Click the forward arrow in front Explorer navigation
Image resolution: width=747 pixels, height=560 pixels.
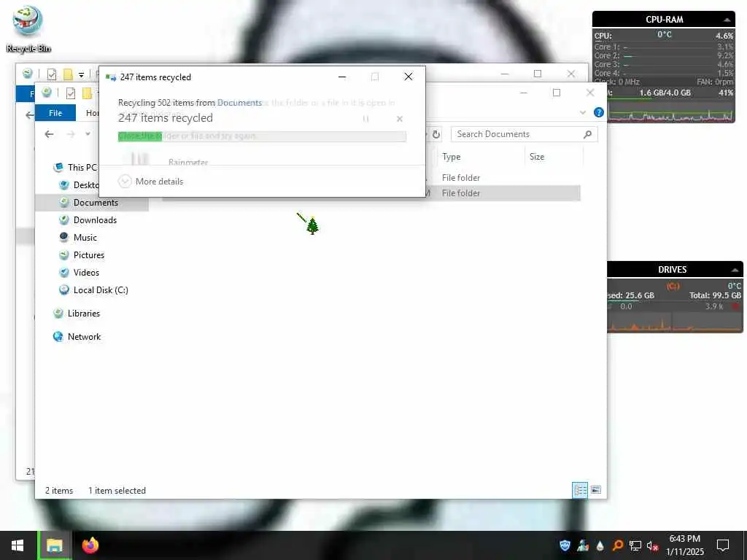(71, 134)
